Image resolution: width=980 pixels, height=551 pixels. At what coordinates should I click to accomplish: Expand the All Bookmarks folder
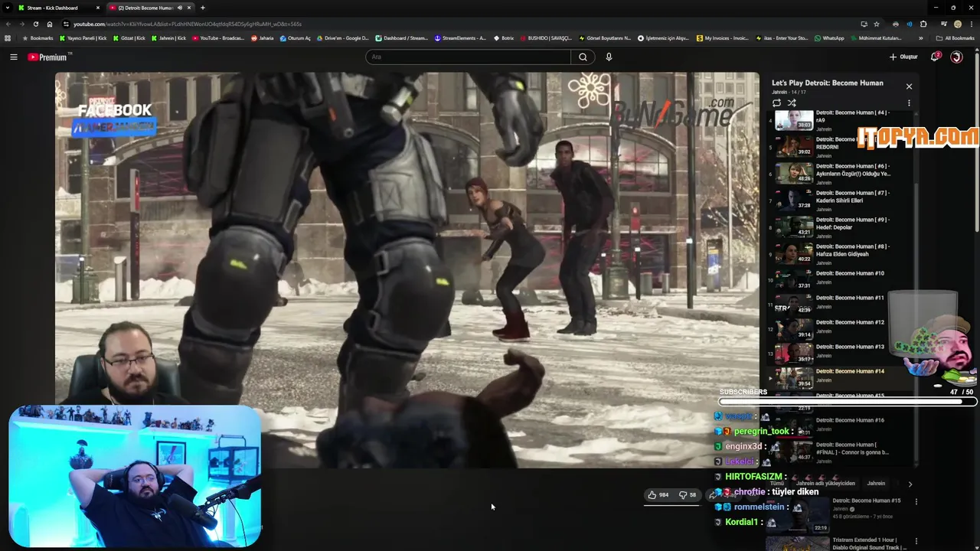click(x=955, y=38)
